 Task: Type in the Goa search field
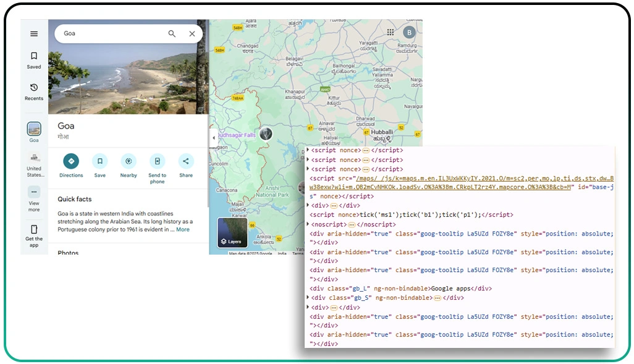pos(111,34)
